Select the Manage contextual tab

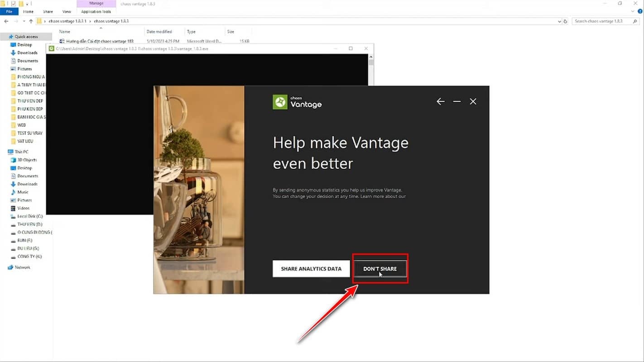click(x=96, y=4)
